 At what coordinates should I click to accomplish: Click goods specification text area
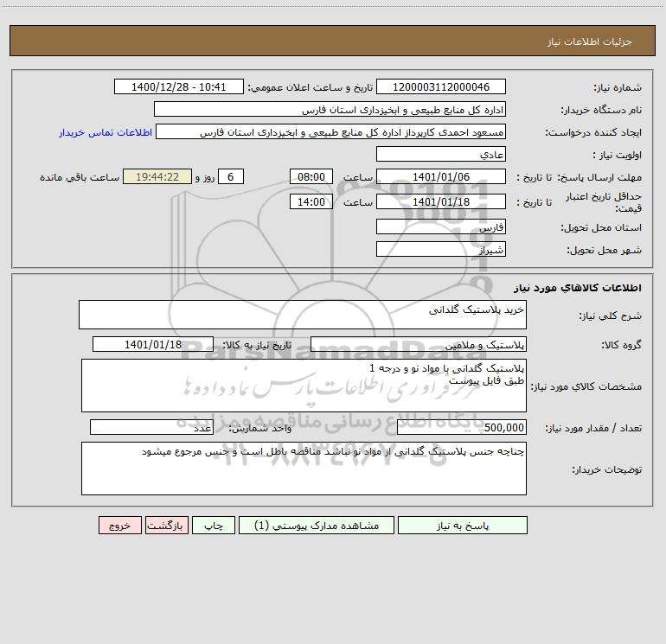[x=304, y=386]
